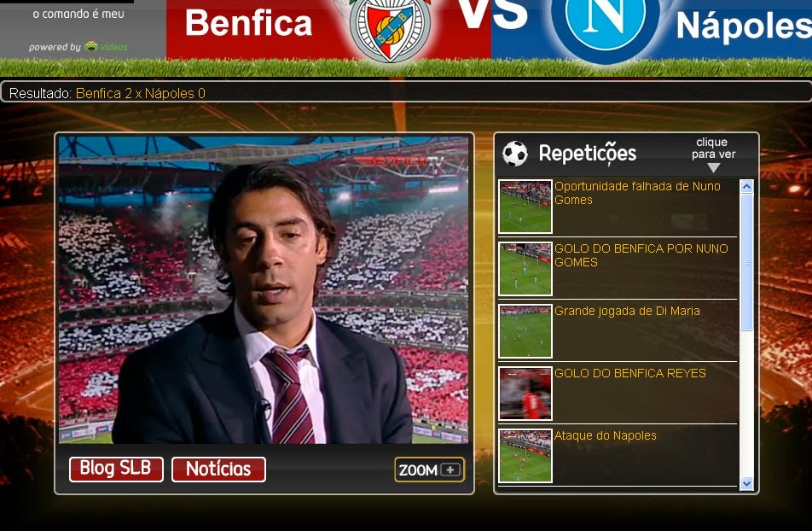Click the replay list scroll down arrow
Image resolution: width=812 pixels, height=531 pixels.
(x=746, y=483)
